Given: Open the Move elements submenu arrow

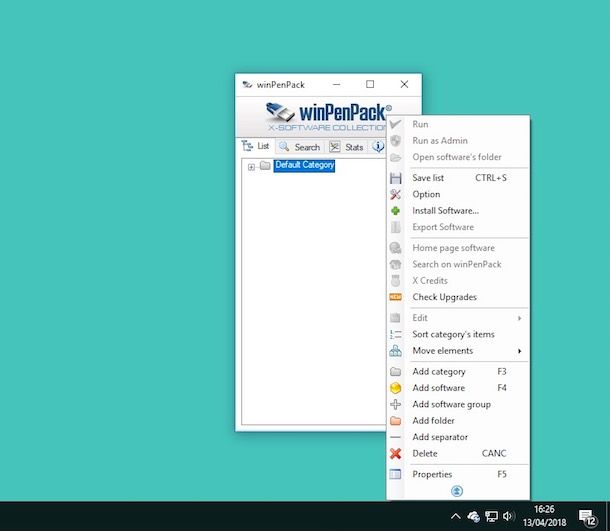Looking at the screenshot, I should [x=519, y=351].
